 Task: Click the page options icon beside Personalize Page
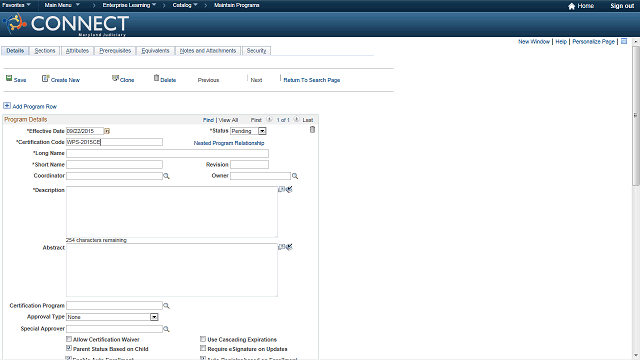pyautogui.click(x=624, y=41)
